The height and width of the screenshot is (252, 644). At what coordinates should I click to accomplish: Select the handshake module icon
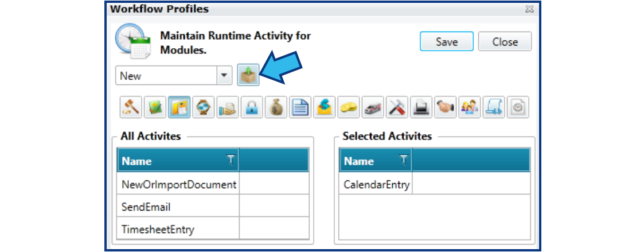[446, 107]
